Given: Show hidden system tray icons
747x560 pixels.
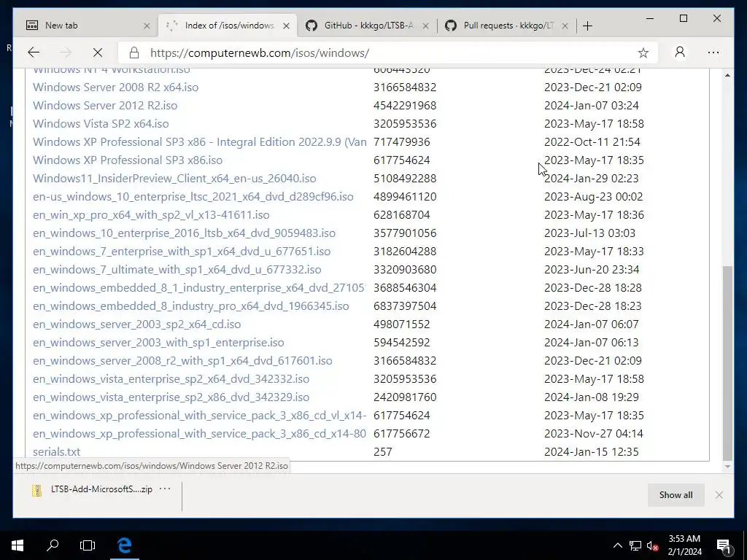Looking at the screenshot, I should pos(617,545).
